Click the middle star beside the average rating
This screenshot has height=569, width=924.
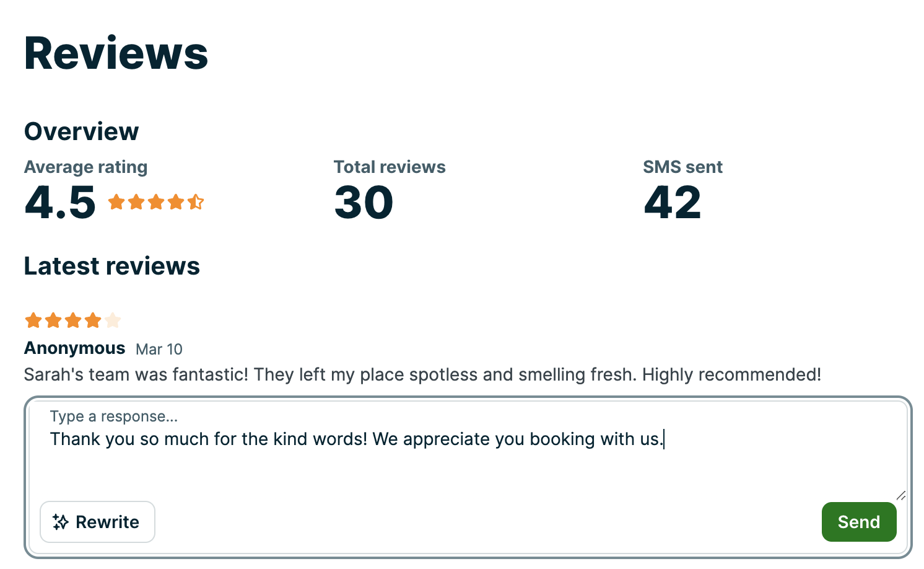tap(156, 201)
